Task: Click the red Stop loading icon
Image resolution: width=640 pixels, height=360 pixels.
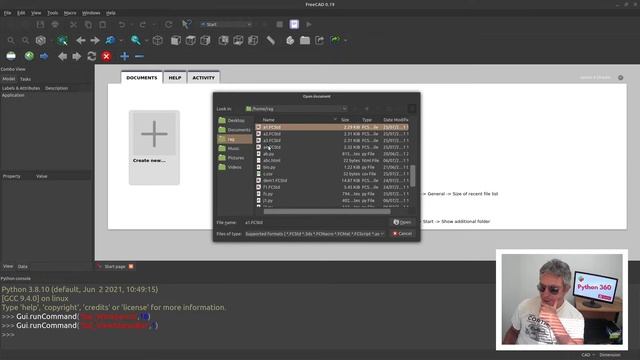Action: 107,56
